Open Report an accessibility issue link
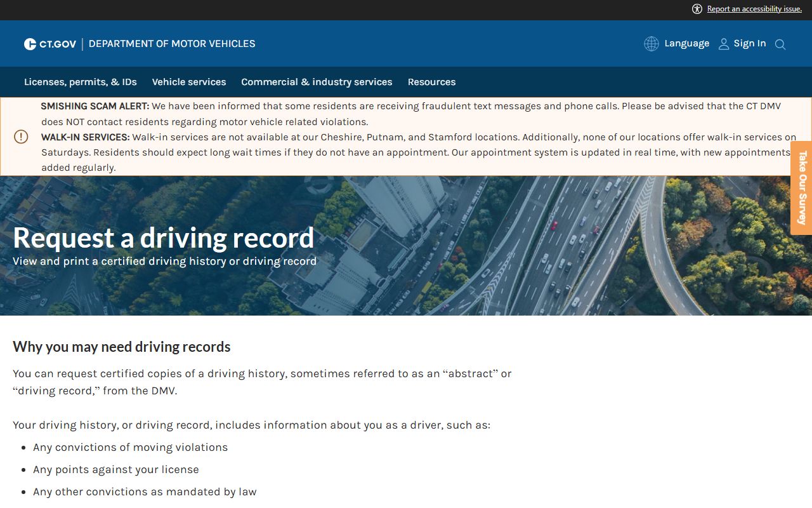This screenshot has width=812, height=508. coord(754,9)
